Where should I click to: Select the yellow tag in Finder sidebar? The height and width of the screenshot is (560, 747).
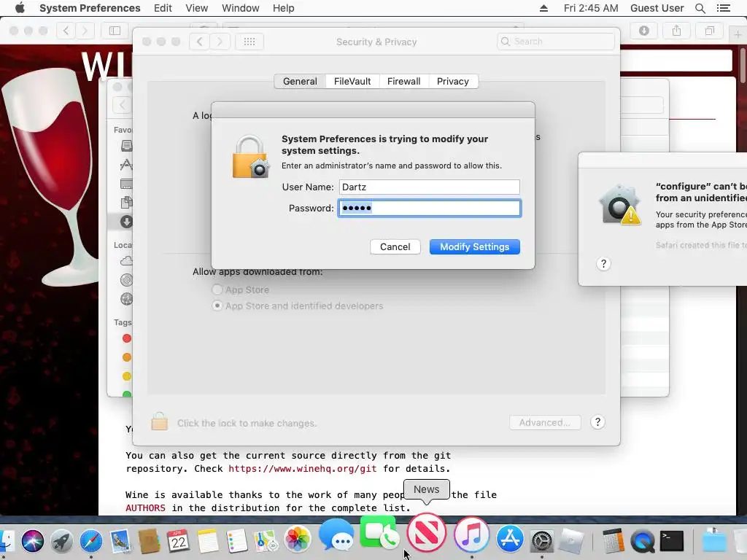[126, 376]
